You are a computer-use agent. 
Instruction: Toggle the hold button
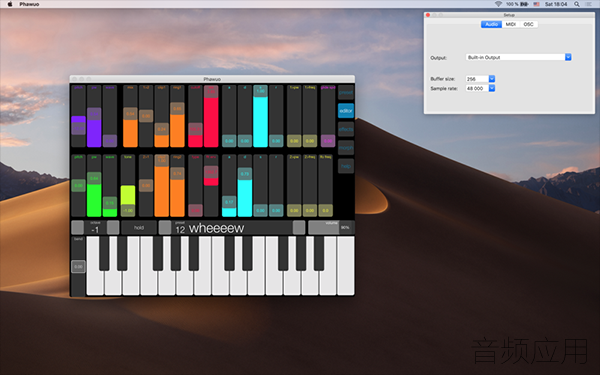coord(139,227)
